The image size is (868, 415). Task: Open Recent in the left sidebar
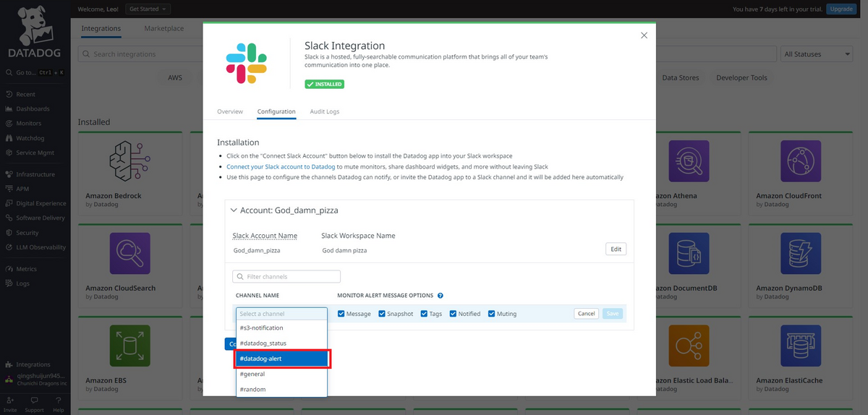point(25,94)
